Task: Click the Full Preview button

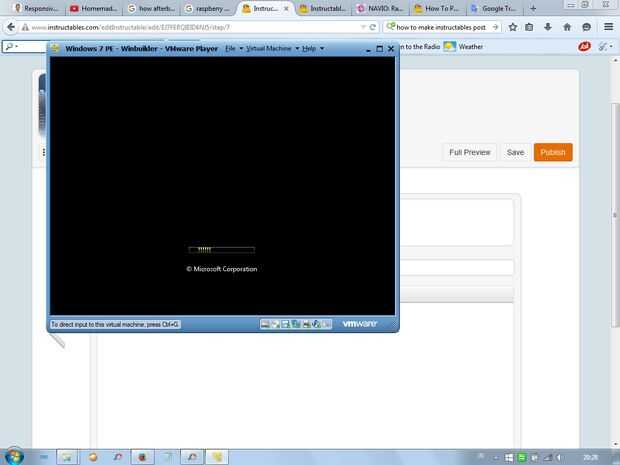Action: click(470, 152)
